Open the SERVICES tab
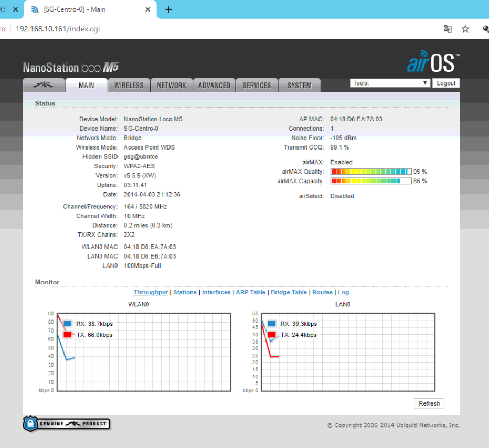Image resolution: width=489 pixels, height=448 pixels. tap(257, 85)
